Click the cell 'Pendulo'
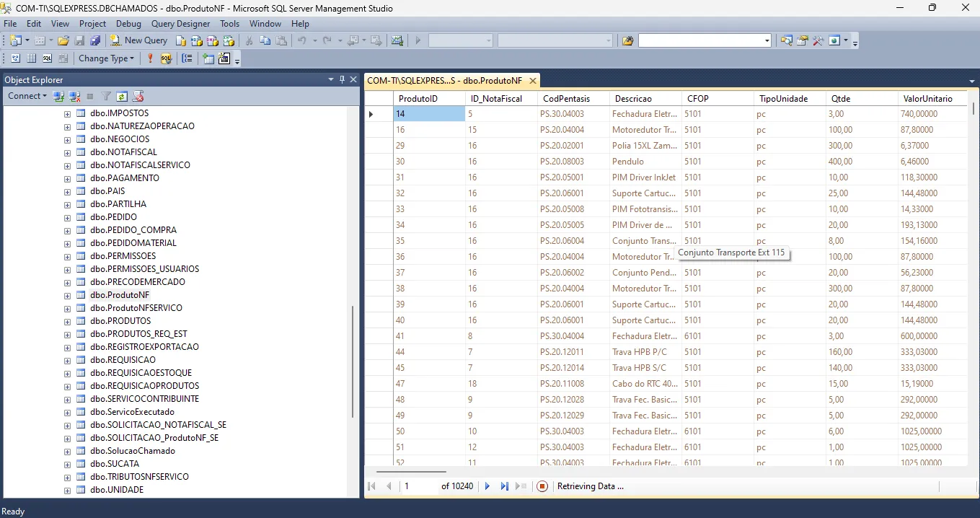This screenshot has width=980, height=518. pyautogui.click(x=645, y=162)
